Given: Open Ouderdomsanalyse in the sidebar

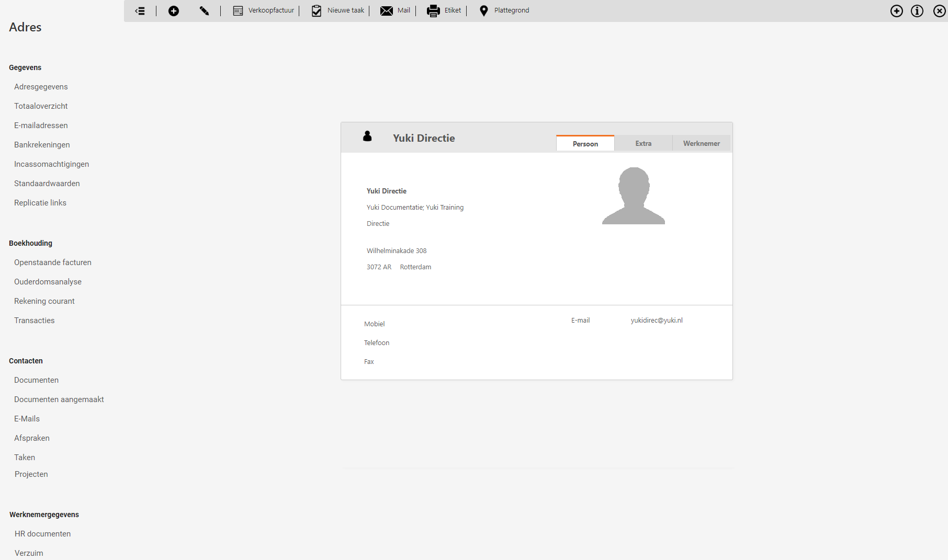Looking at the screenshot, I should [x=48, y=282].
